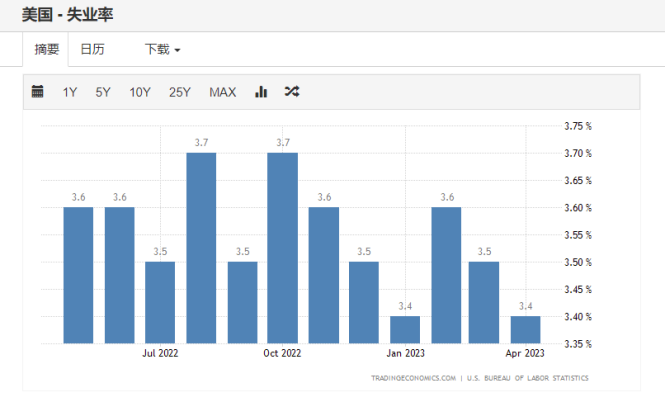Open the 日历 tab
Viewport: 665px width, 402px height.
point(92,49)
